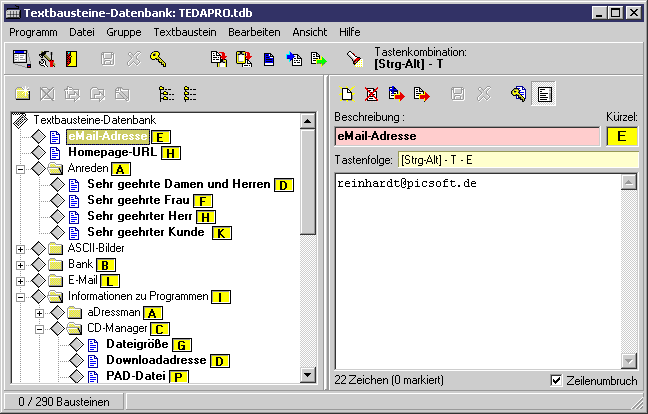Click blue-topped document with red arrow icon
Image resolution: width=648 pixels, height=414 pixels.
tap(396, 94)
